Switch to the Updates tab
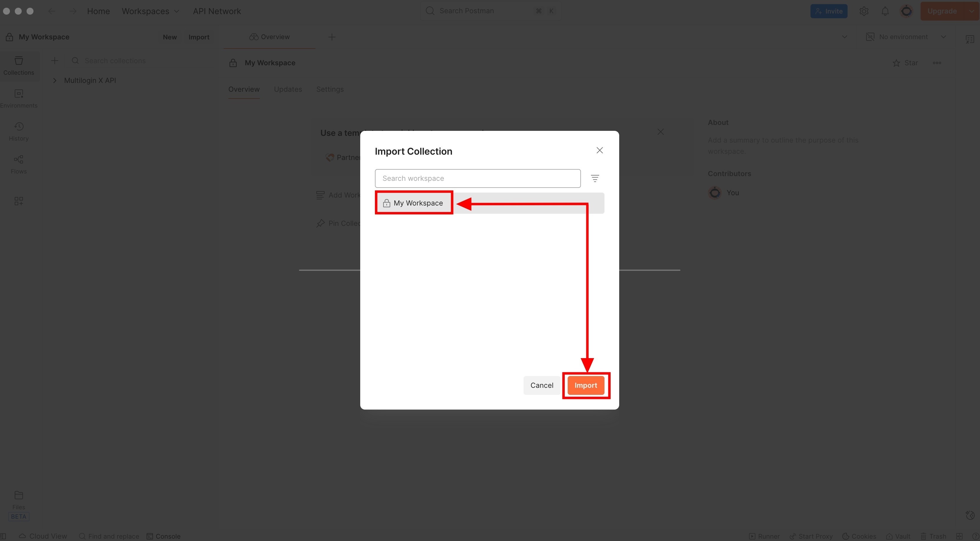This screenshot has height=541, width=980. (x=288, y=89)
